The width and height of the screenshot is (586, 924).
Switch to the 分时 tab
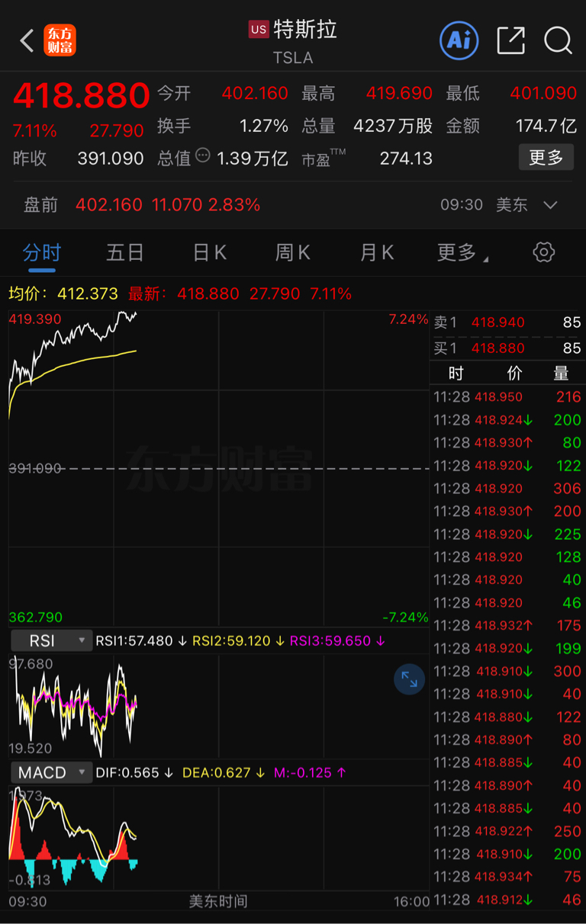41,252
